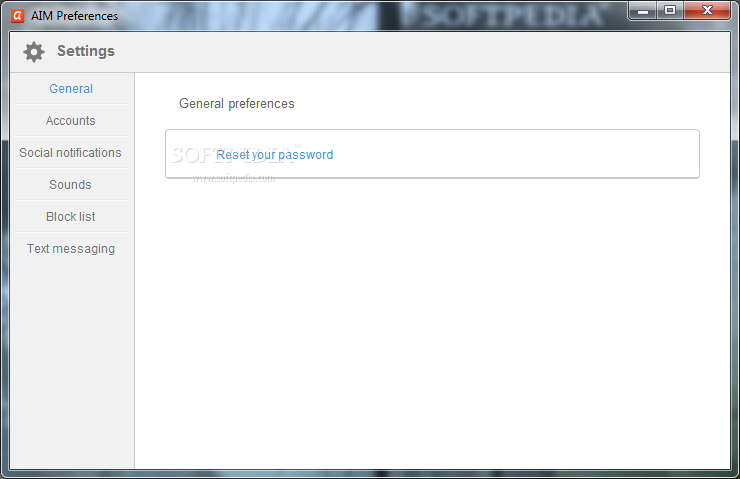This screenshot has width=740, height=479.
Task: Open Social notifications settings
Action: [70, 153]
